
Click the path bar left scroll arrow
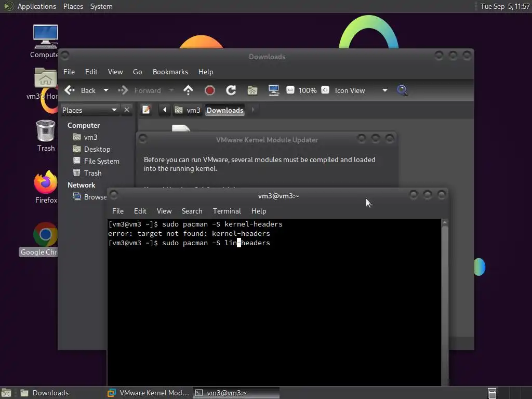pyautogui.click(x=165, y=110)
